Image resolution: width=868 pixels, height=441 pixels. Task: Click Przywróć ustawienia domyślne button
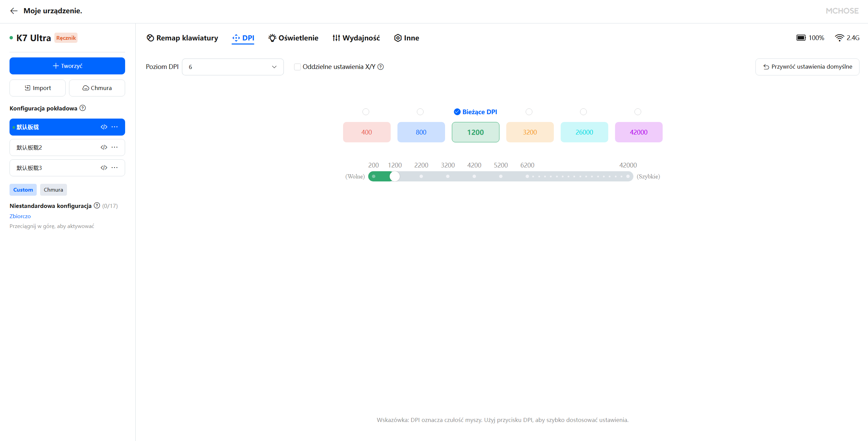pyautogui.click(x=807, y=67)
